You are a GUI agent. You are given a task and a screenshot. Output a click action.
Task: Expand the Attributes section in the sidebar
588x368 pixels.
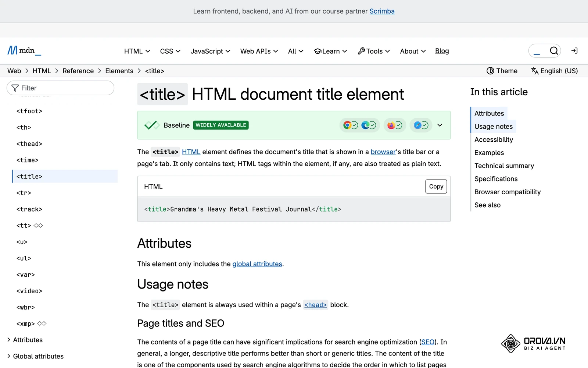coord(25,340)
